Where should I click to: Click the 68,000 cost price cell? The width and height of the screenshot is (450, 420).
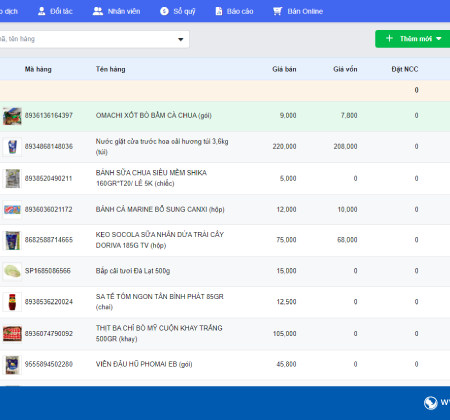coord(347,240)
